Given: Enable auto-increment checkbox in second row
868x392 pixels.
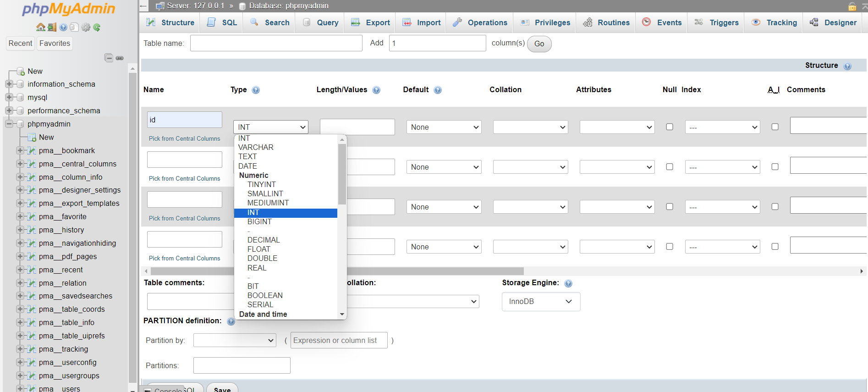Looking at the screenshot, I should tap(775, 166).
